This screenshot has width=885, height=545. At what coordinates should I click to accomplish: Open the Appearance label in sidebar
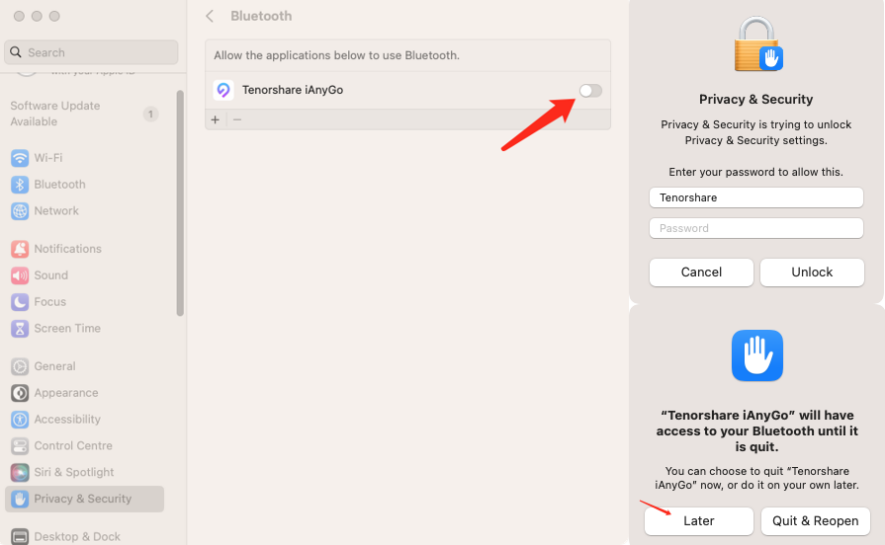(x=66, y=393)
